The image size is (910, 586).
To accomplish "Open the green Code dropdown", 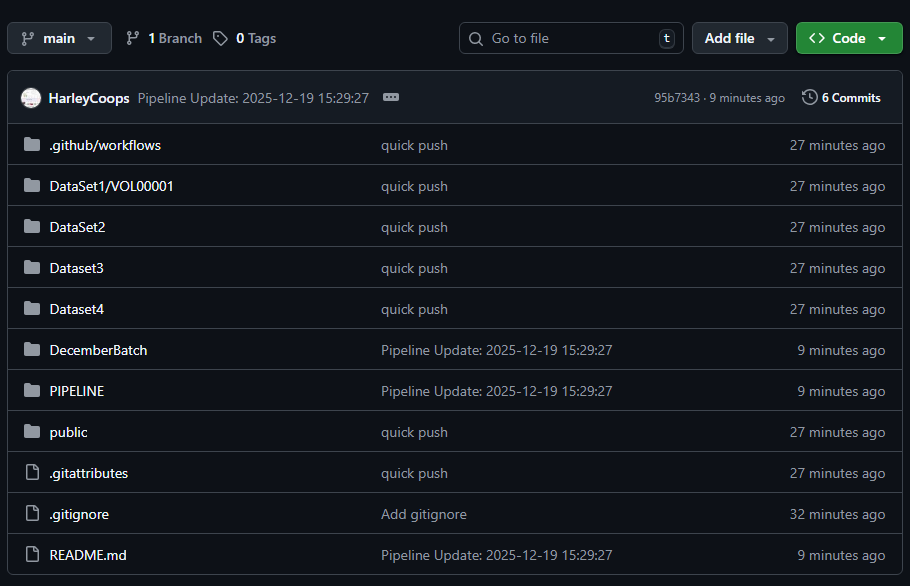I will coord(848,38).
